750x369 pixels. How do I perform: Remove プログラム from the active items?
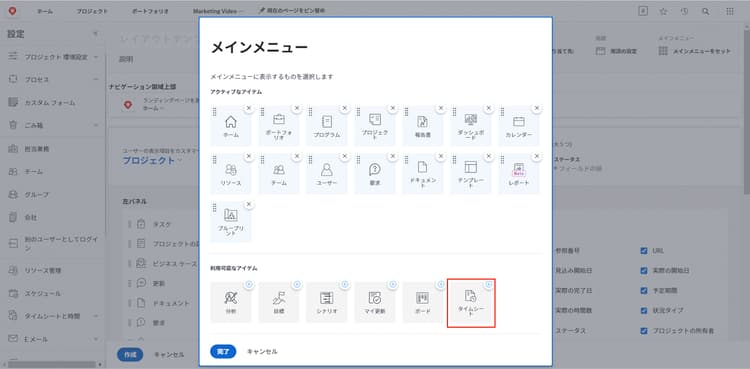345,109
